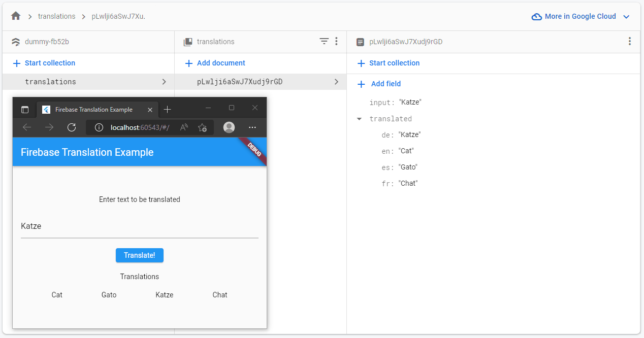
Task: Open the browser profile avatar
Action: (230, 127)
